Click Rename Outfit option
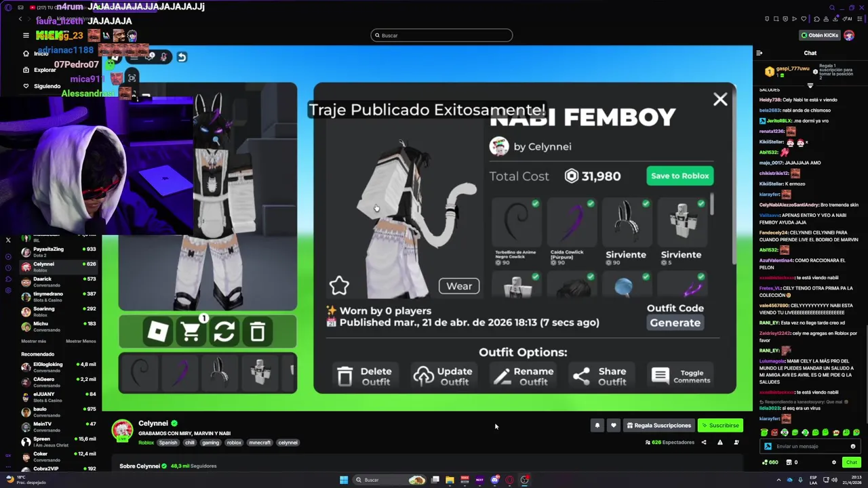This screenshot has width=868, height=488. click(524, 376)
